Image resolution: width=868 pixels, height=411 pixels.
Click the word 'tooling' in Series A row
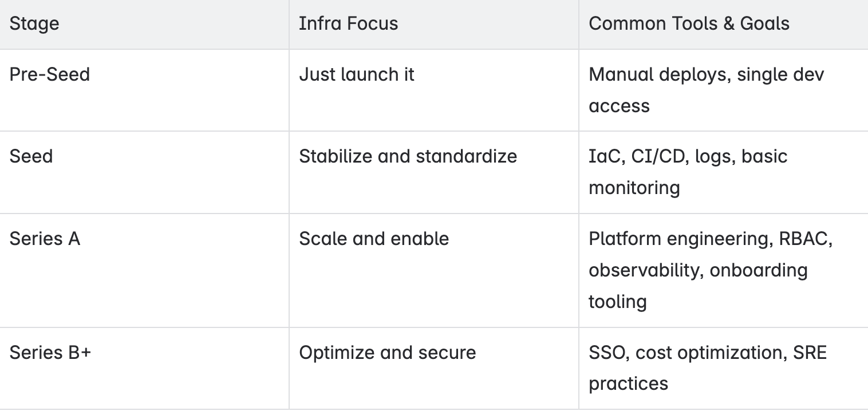click(x=618, y=302)
